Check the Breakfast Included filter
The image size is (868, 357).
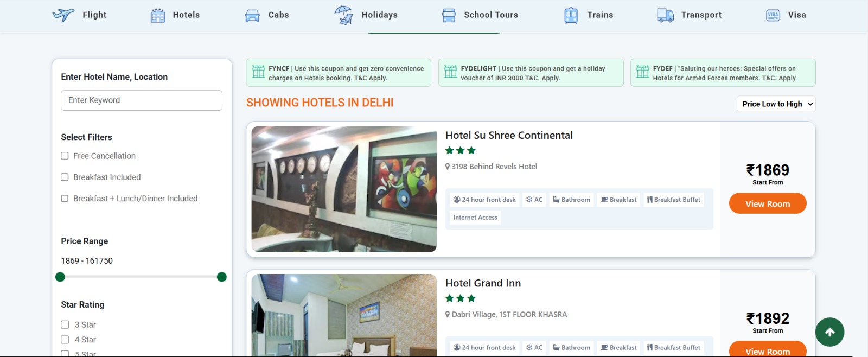tap(65, 177)
